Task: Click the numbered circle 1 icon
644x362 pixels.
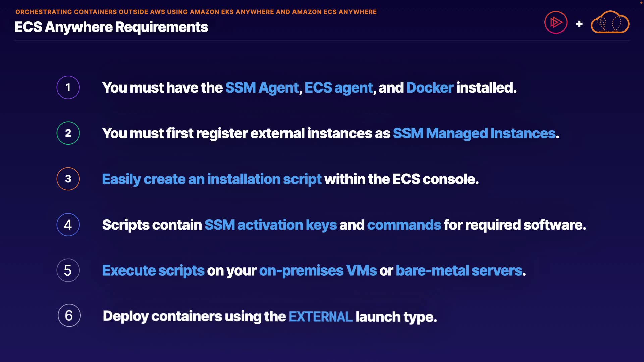Action: [x=68, y=87]
